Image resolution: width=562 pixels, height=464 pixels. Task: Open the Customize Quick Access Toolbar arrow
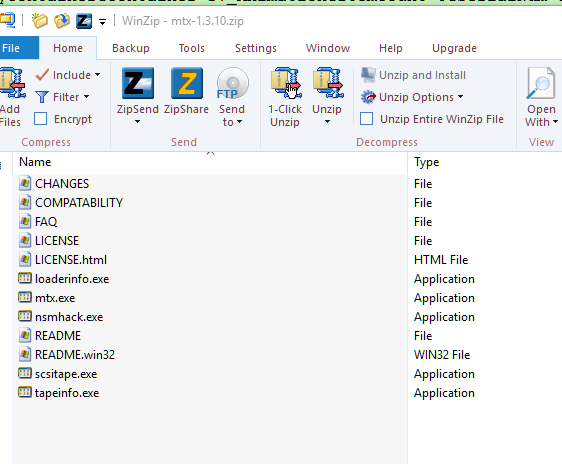pos(103,22)
